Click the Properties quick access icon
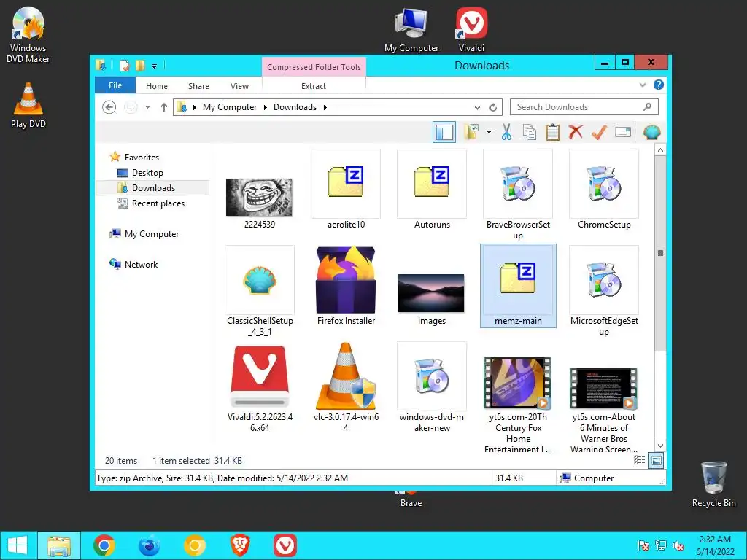The width and height of the screenshot is (747, 560). tap(124, 66)
